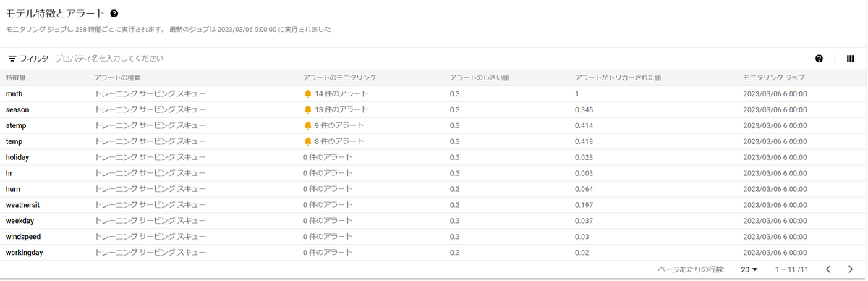
Task: Click 14 件のアラート text
Action: pyautogui.click(x=341, y=94)
